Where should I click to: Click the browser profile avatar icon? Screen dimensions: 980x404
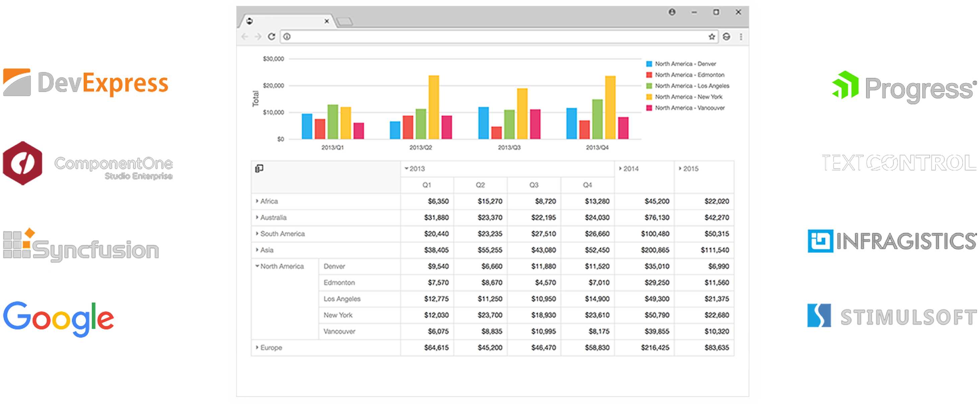click(x=672, y=12)
